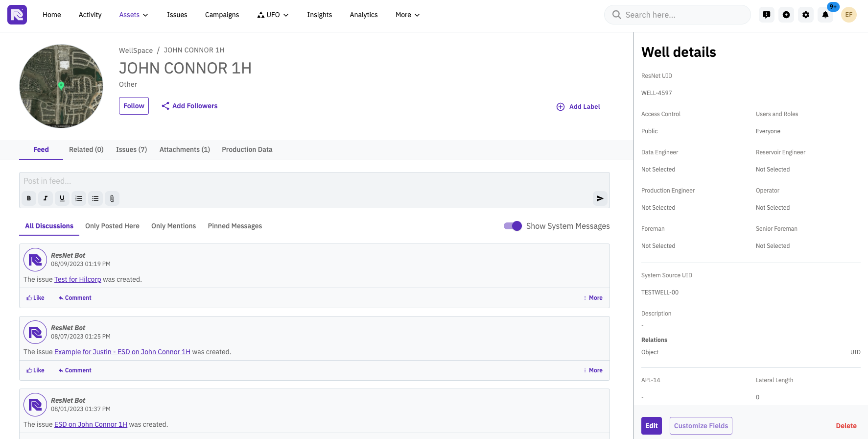Select the Only Posted Here filter
This screenshot has height=439, width=868.
[x=112, y=226]
